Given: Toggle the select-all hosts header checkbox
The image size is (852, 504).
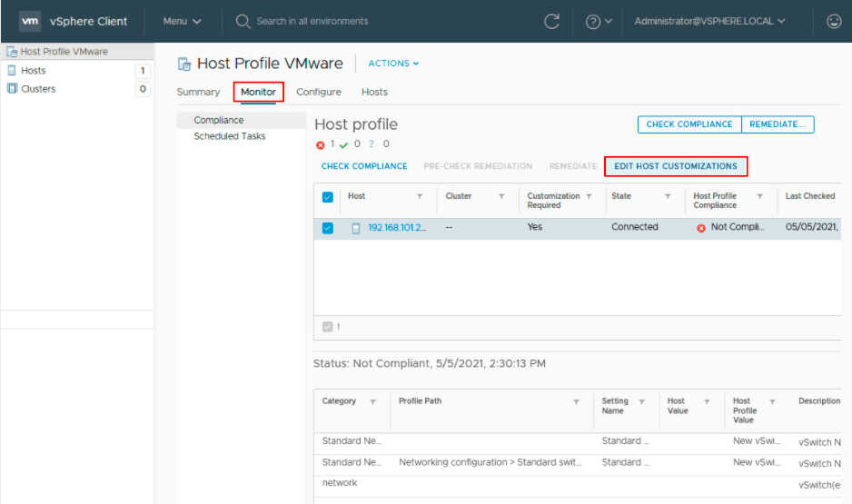Looking at the screenshot, I should tap(328, 197).
